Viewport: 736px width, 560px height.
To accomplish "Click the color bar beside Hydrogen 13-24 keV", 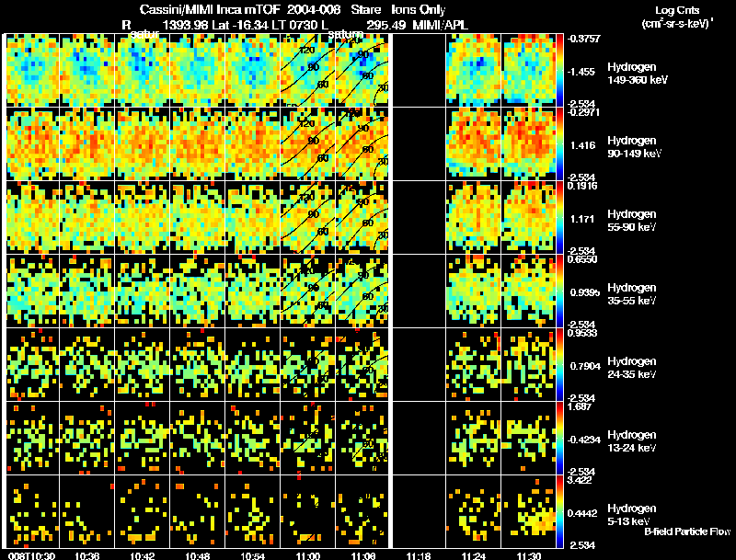I will tap(559, 439).
